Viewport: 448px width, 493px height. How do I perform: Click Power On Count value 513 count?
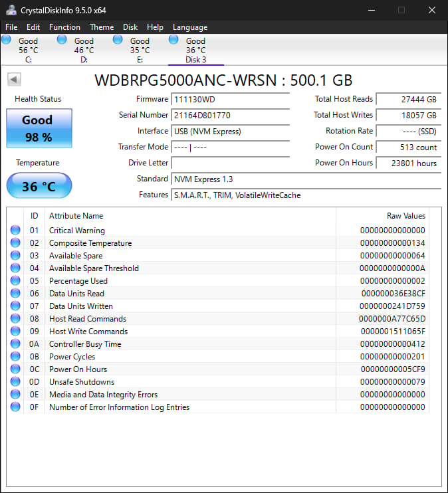409,147
